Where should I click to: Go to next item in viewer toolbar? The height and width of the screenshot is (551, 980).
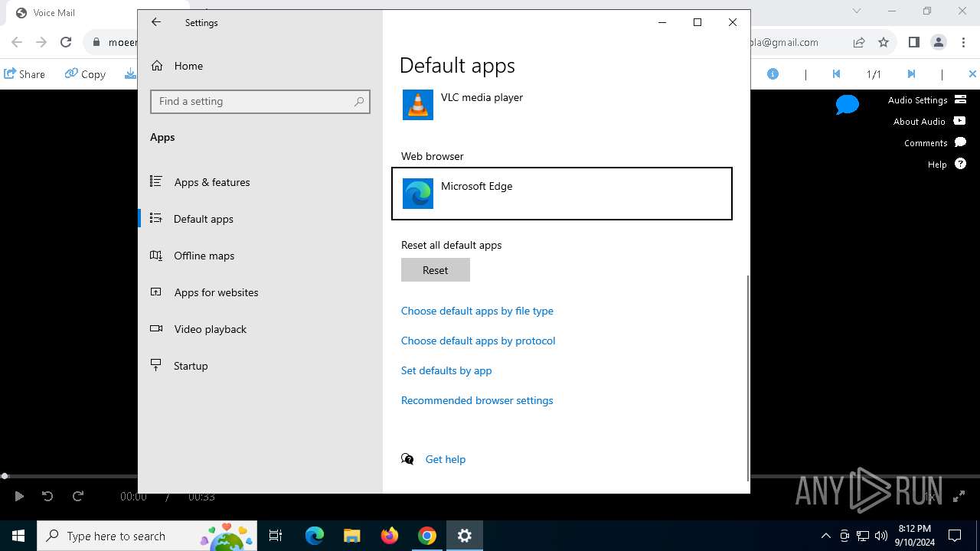click(911, 74)
